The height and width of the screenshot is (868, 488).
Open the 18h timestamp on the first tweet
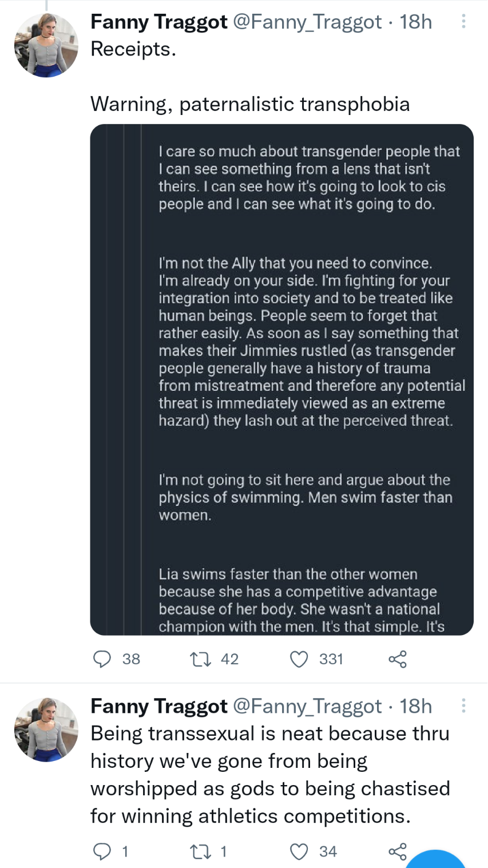tap(416, 22)
